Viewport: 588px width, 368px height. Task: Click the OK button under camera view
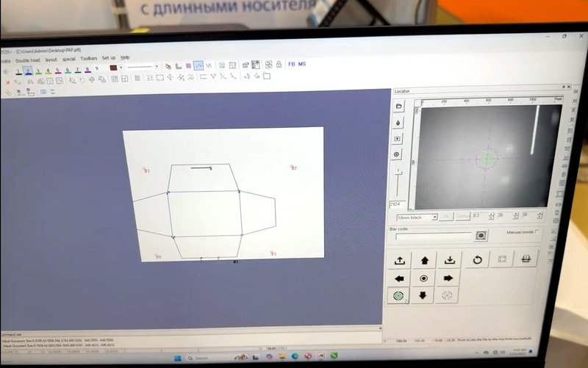pyautogui.click(x=446, y=217)
